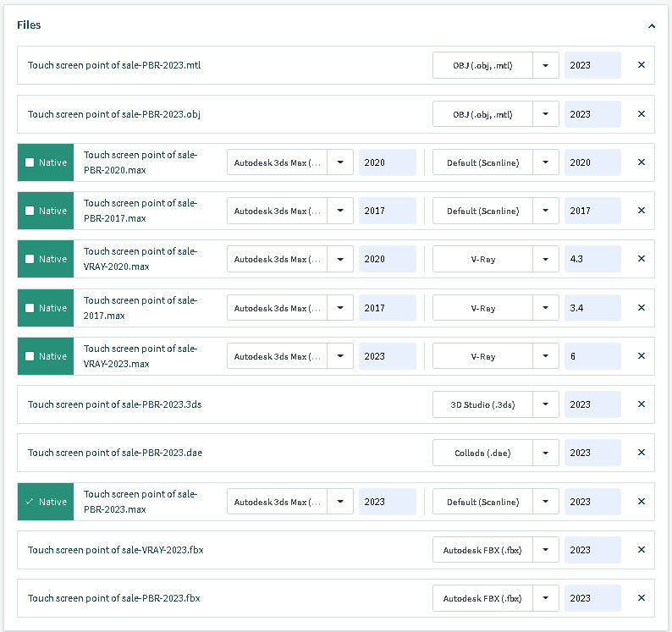
Task: Enable Native checkbox for VRAY-2023.max
Action: coord(30,356)
